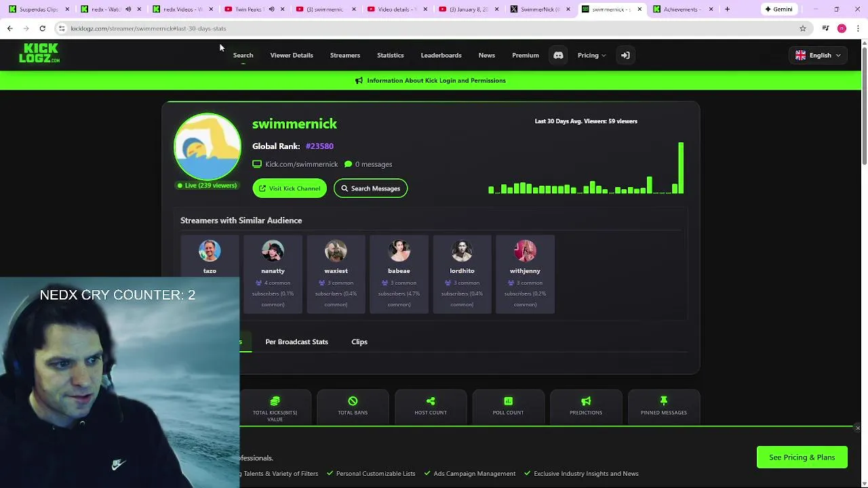Open the Streamers nav item

click(345, 56)
